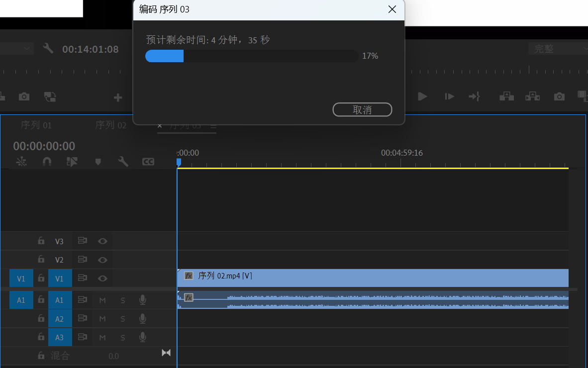
Task: Mute track A2
Action: point(102,319)
